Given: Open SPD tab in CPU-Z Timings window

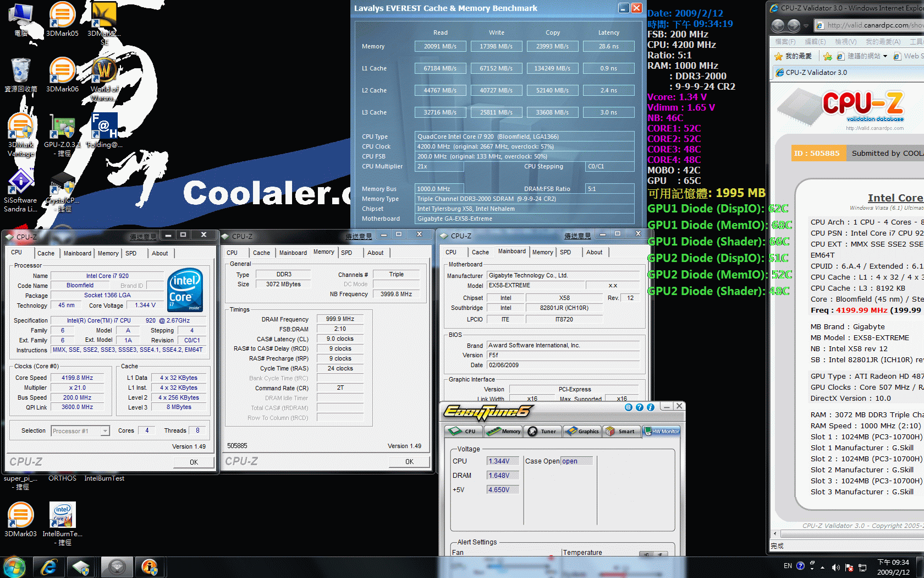Looking at the screenshot, I should pos(346,253).
